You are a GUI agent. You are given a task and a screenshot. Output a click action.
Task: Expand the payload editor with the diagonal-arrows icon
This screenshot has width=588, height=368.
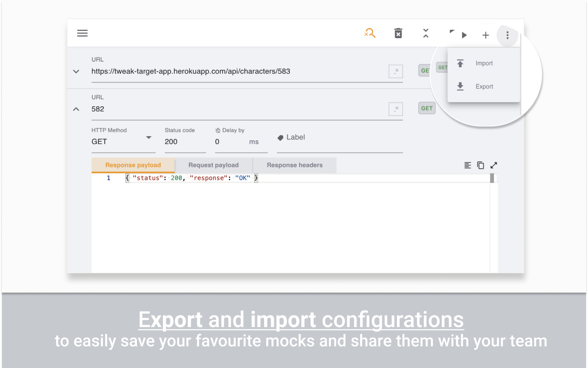493,165
